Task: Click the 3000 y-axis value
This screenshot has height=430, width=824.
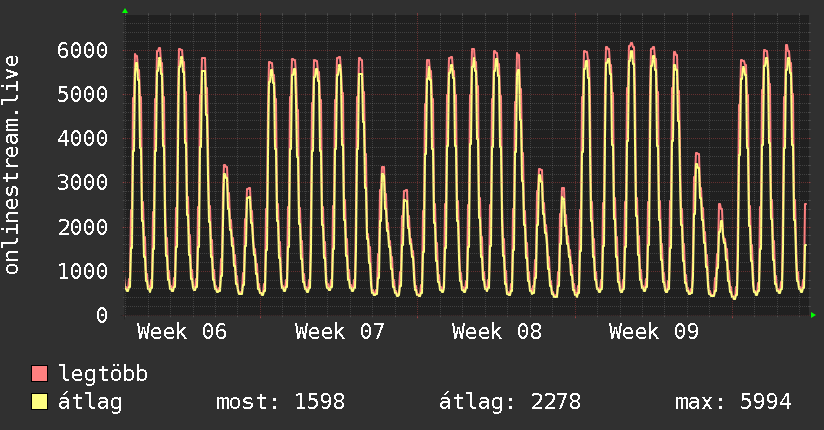Action: click(x=83, y=182)
